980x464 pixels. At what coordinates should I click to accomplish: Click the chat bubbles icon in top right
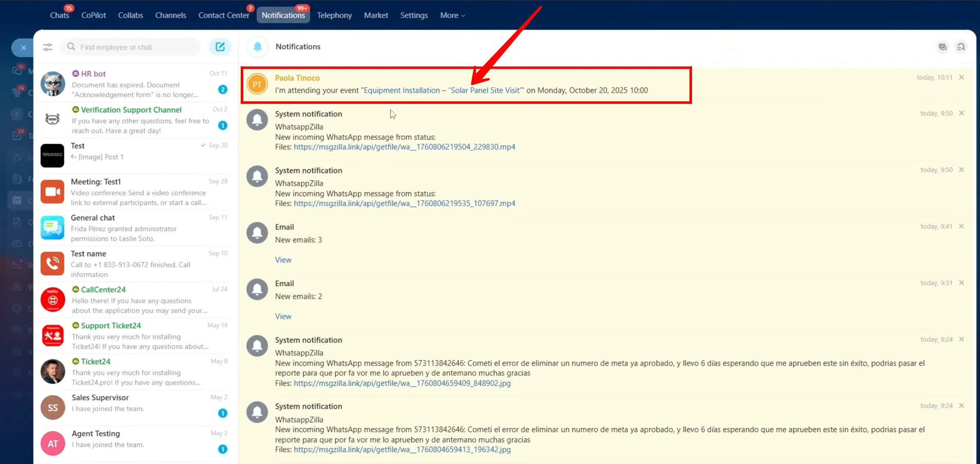point(943,47)
